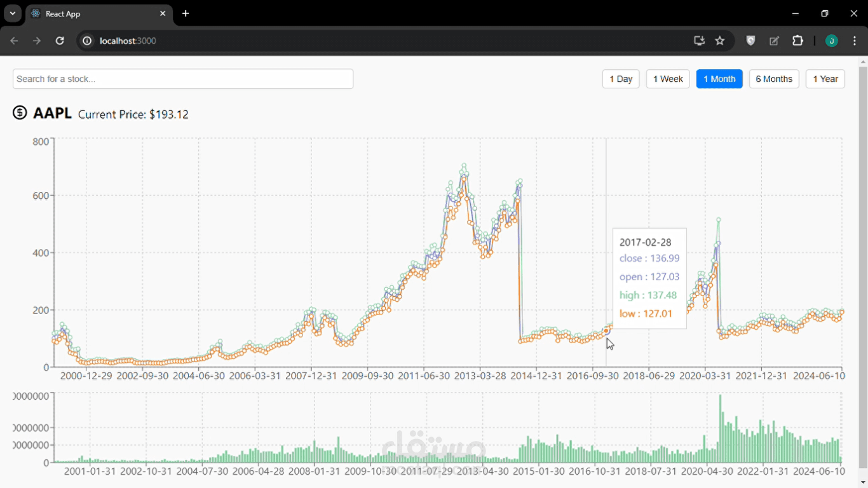This screenshot has width=868, height=488.
Task: Click the stock search input field
Action: 183,79
